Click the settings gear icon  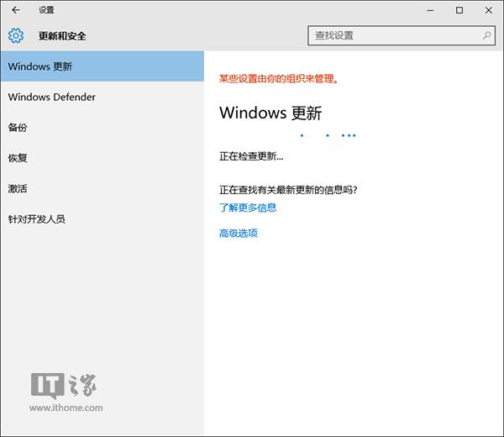tap(16, 35)
